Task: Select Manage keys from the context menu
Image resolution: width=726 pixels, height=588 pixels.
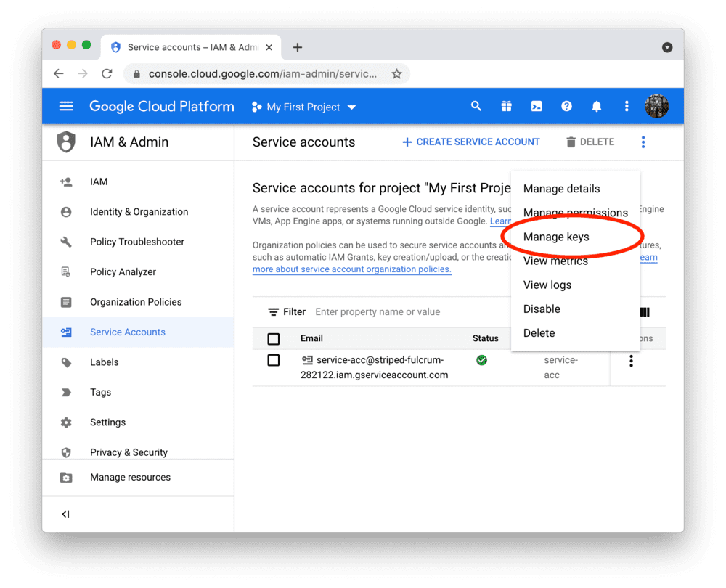Action: tap(555, 237)
